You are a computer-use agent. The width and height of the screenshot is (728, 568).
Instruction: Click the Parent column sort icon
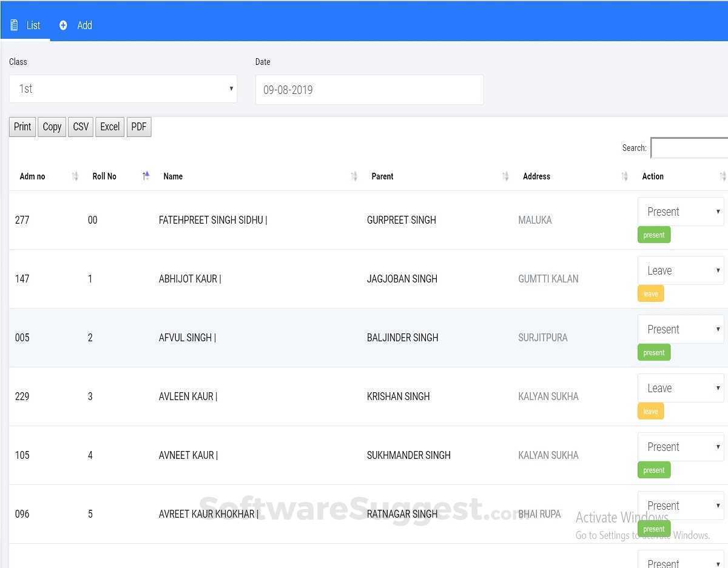click(505, 176)
